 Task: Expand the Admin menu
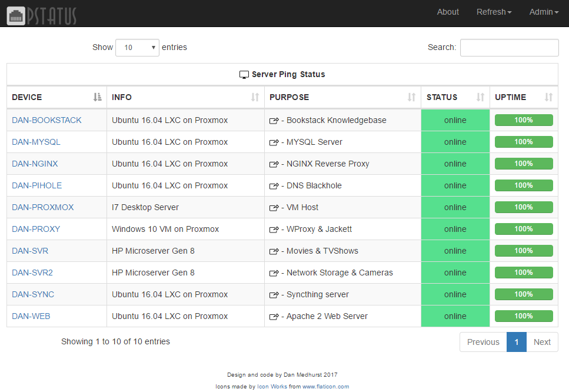[544, 12]
